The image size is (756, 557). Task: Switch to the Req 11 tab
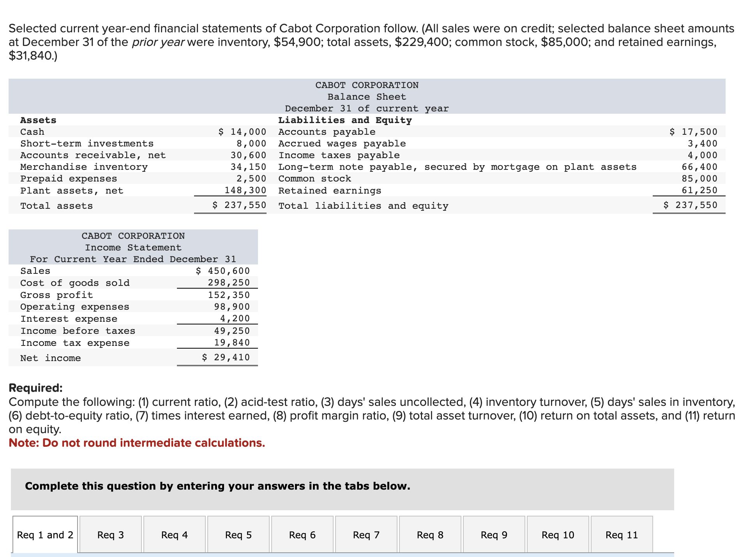pyautogui.click(x=622, y=535)
